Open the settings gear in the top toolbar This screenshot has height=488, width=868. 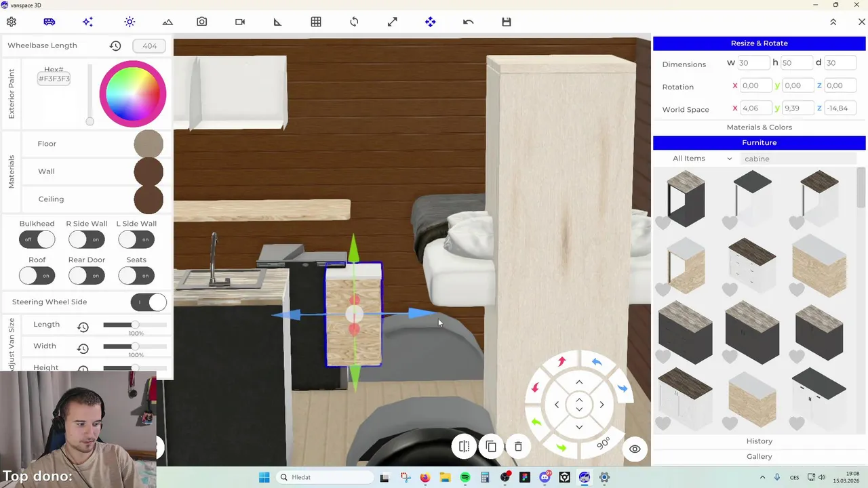(12, 22)
